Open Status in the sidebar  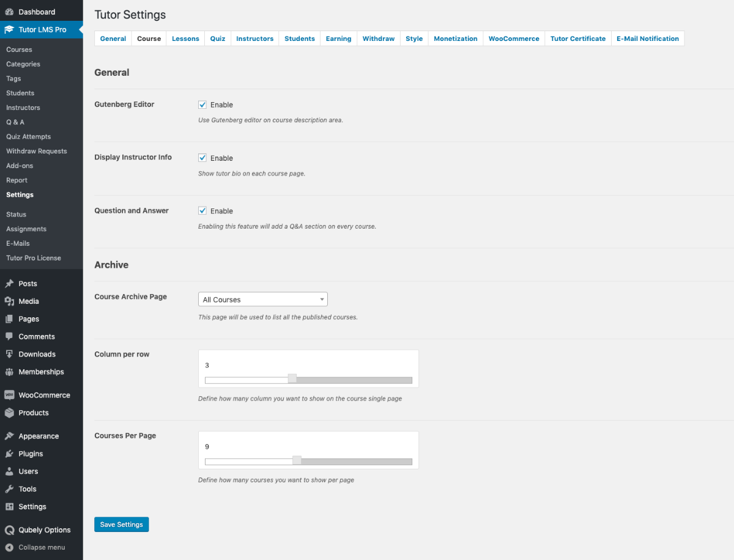coord(16,215)
